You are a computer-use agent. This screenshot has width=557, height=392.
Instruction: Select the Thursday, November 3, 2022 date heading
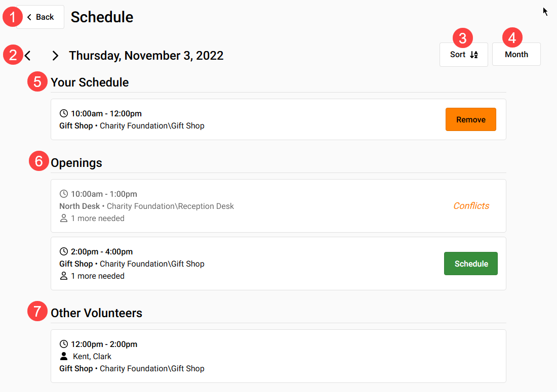tap(146, 56)
